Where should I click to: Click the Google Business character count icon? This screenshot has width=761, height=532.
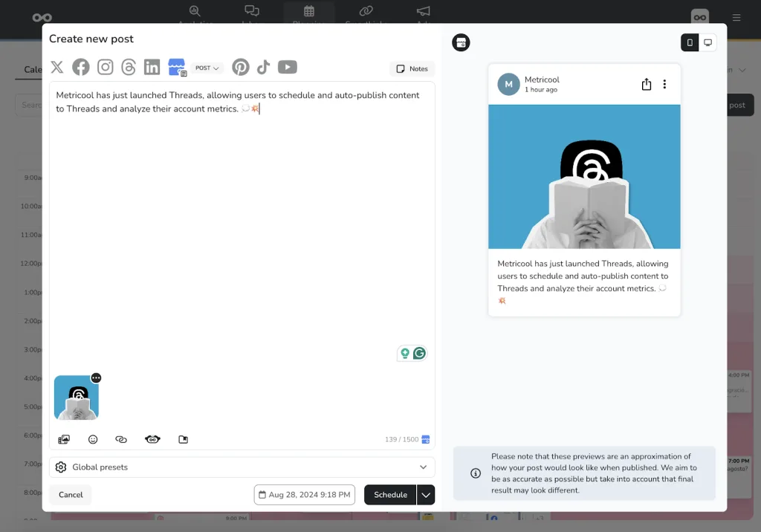click(x=426, y=439)
